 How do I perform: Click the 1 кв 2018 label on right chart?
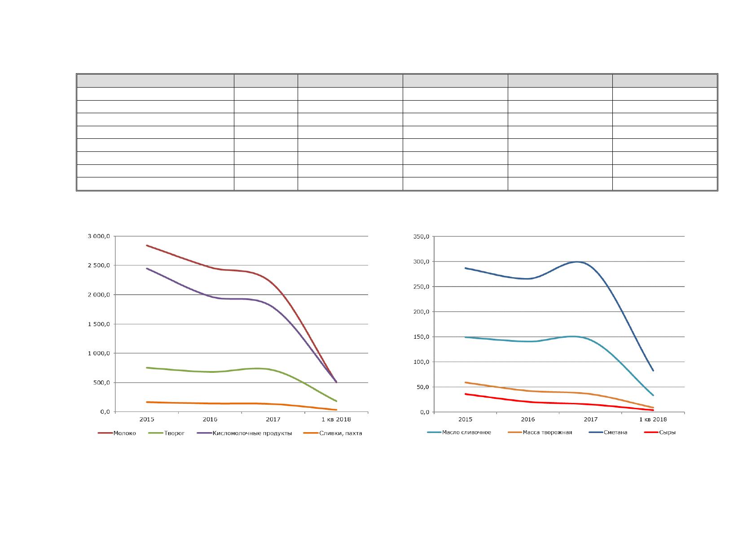[x=653, y=420]
